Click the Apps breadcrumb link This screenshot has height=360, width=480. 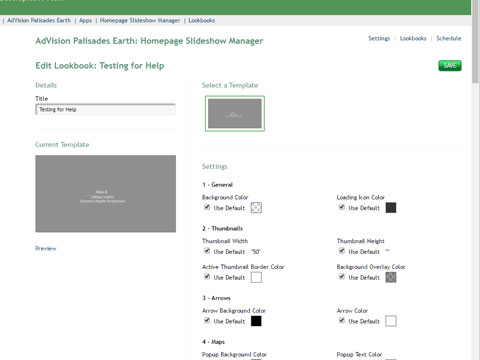pyautogui.click(x=85, y=20)
